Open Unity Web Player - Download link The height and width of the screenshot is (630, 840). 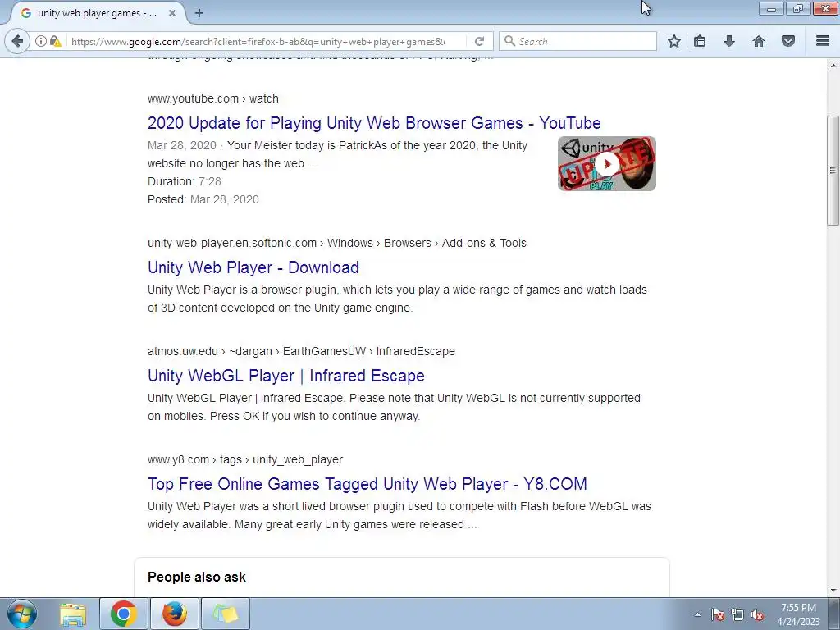point(253,267)
